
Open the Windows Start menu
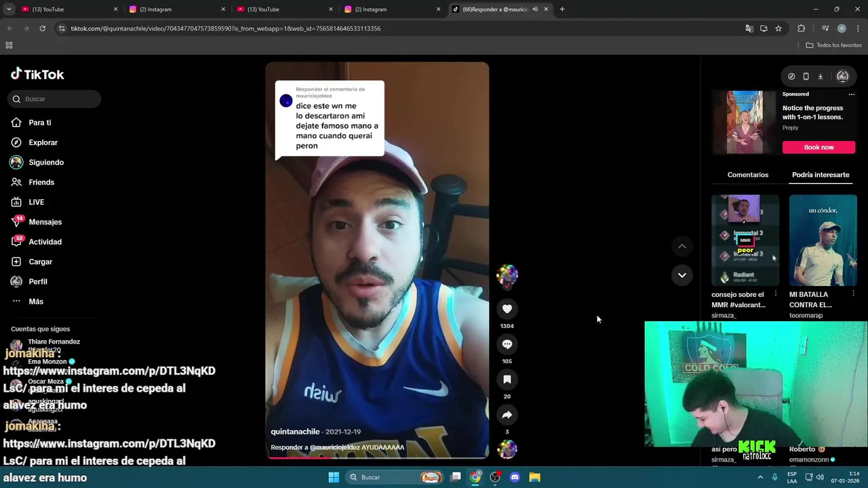pos(334,477)
